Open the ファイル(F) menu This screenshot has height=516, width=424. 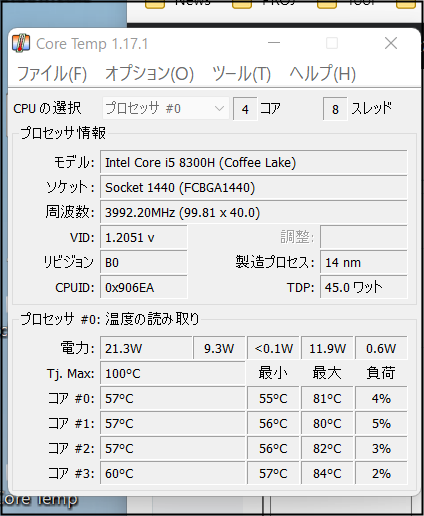click(52, 74)
